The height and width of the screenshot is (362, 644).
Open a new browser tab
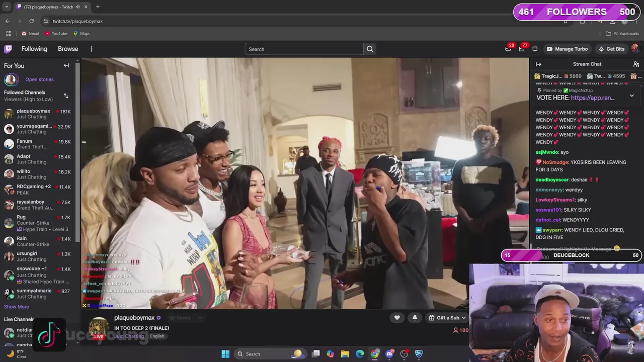coord(98,7)
